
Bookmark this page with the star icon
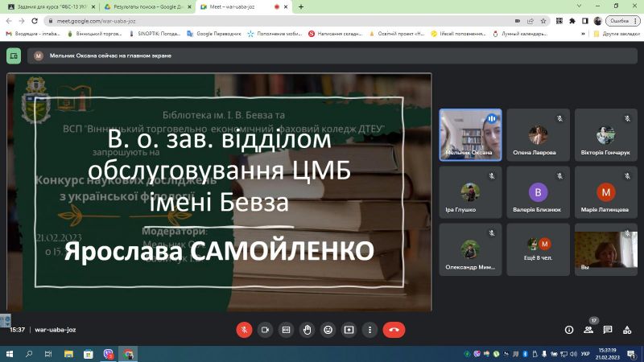coord(543,21)
